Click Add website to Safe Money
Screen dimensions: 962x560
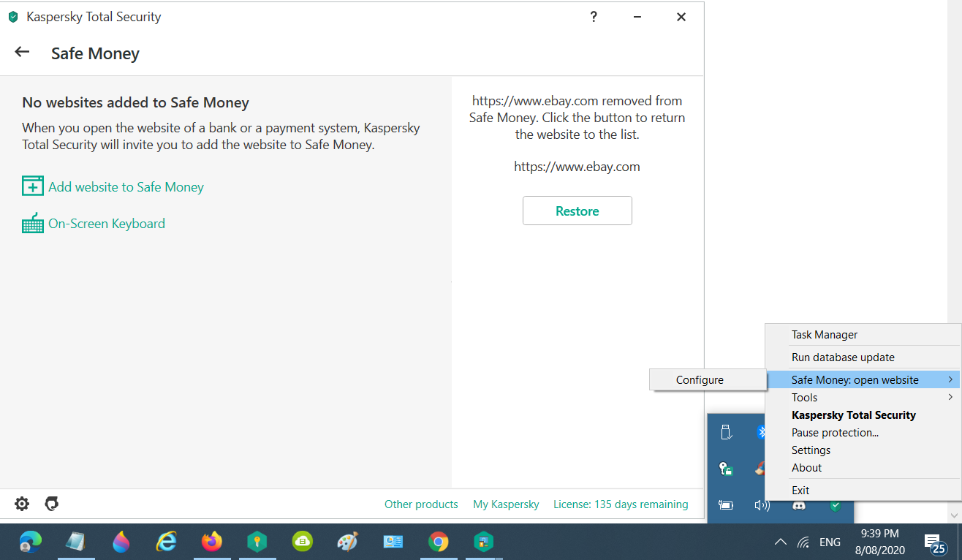[113, 187]
